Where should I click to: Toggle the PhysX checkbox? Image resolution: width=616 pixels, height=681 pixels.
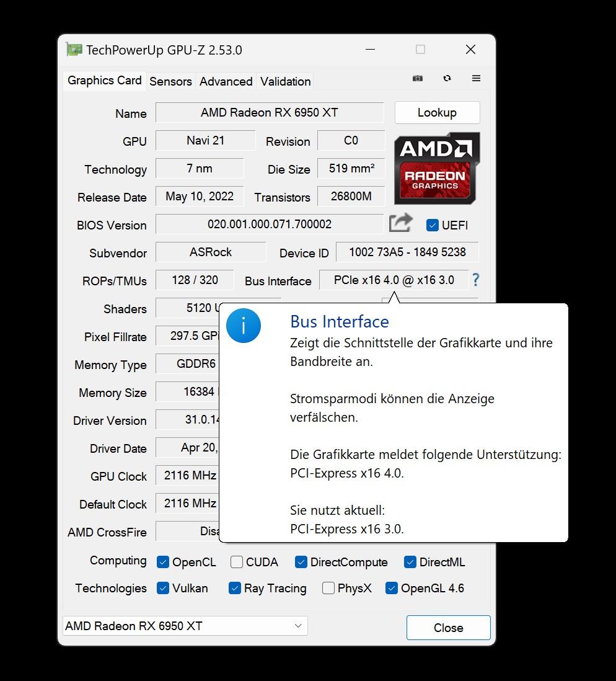(328, 588)
